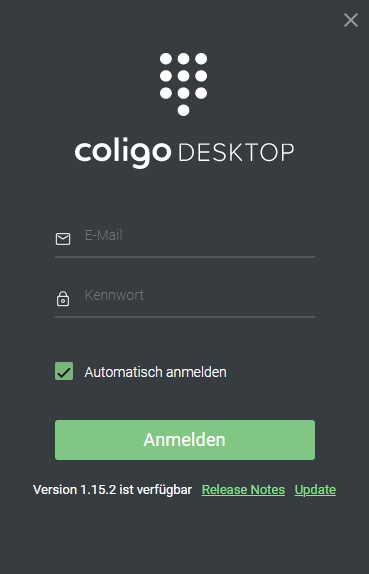Click the Kennwort placeholder text
Image resolution: width=369 pixels, height=574 pixels.
coord(114,295)
